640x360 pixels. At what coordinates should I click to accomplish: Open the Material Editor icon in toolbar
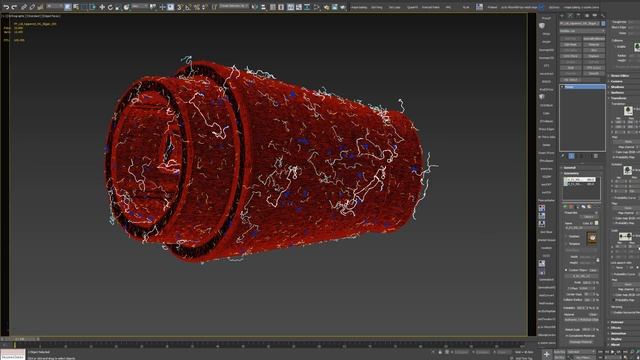[x=317, y=7]
